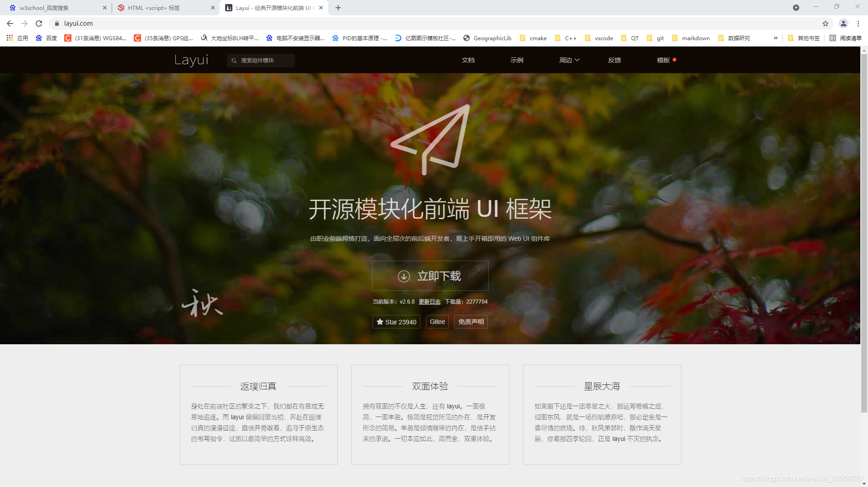Open the QT bookmark folder
The width and height of the screenshot is (868, 487).
[x=630, y=38]
